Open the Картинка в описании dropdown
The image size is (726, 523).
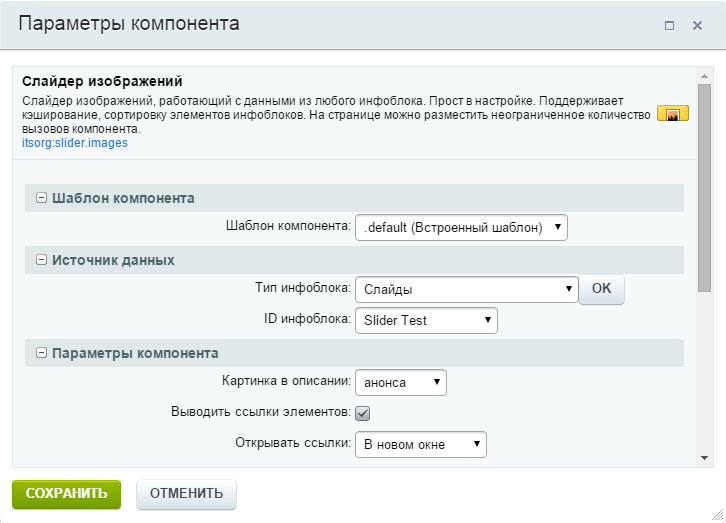pyautogui.click(x=400, y=382)
